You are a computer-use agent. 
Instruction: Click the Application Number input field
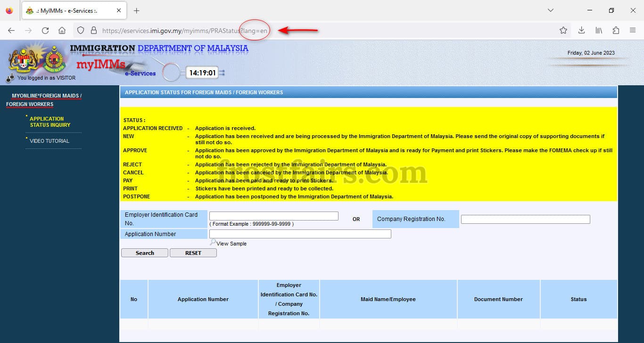[300, 234]
